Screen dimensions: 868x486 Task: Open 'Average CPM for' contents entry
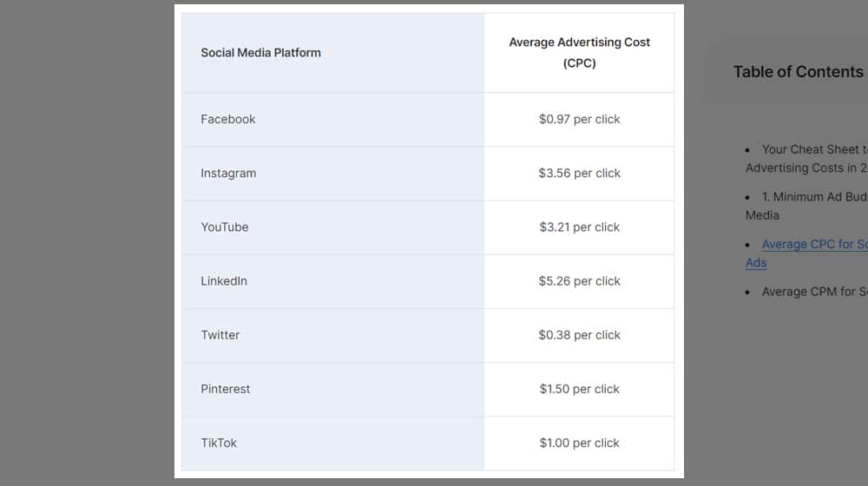coord(814,292)
